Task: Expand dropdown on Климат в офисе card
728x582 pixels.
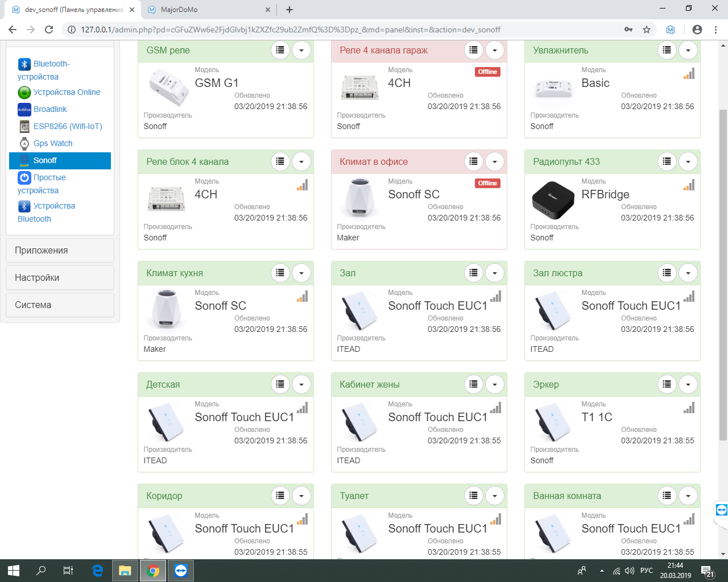Action: click(495, 161)
